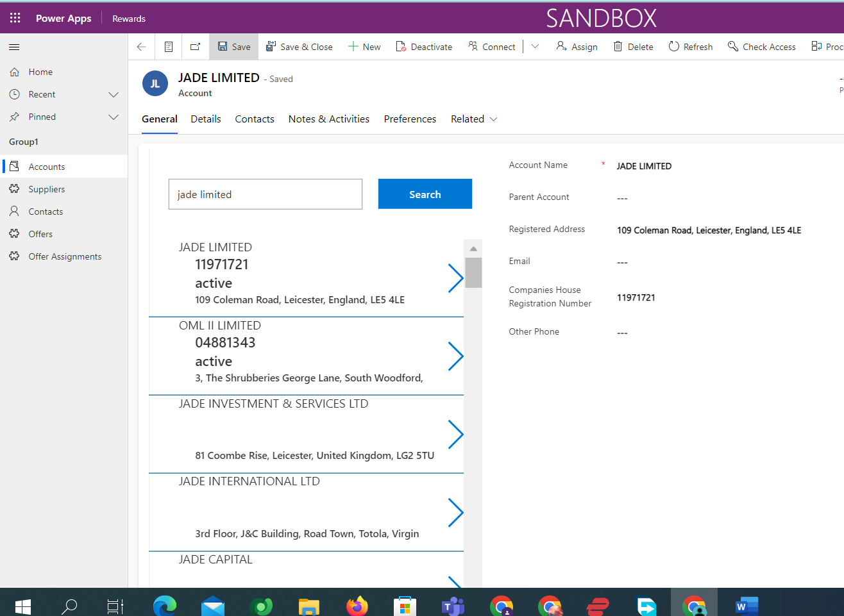The height and width of the screenshot is (616, 844).
Task: Expand the Recent section
Action: 114,94
